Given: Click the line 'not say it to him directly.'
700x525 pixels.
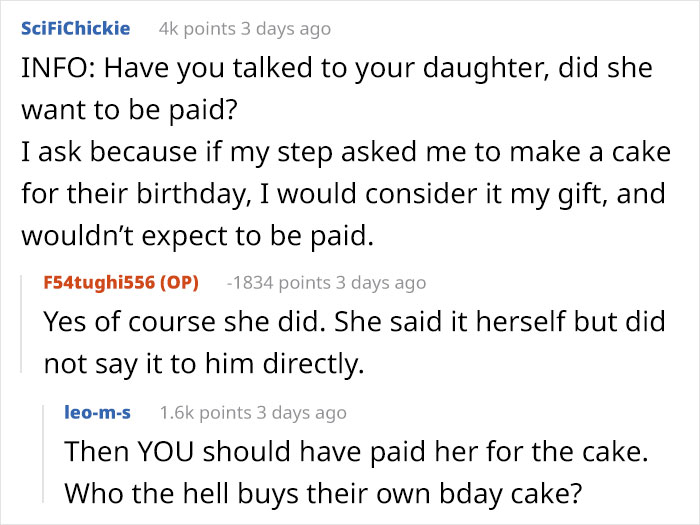Looking at the screenshot, I should 203,366.
